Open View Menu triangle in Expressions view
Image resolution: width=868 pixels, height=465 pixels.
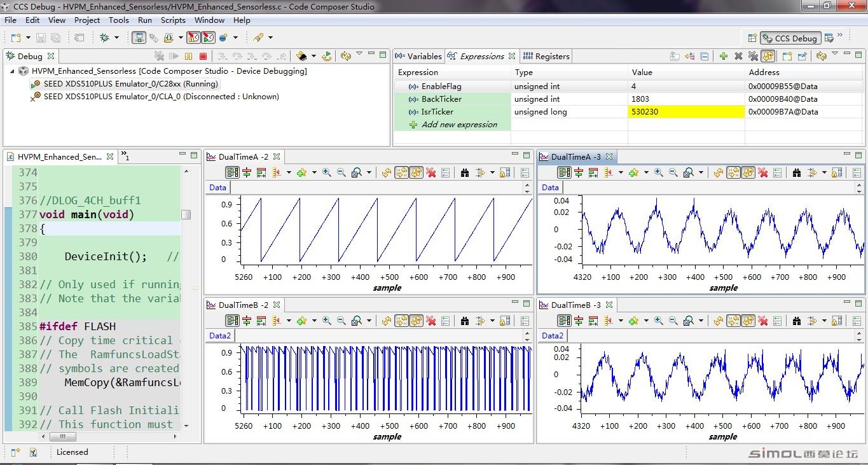(x=835, y=54)
